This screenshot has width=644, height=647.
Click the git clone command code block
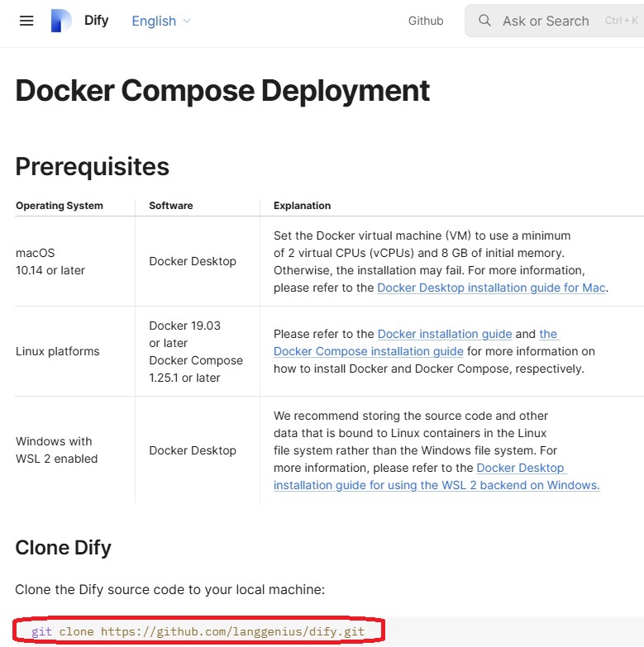tap(198, 632)
